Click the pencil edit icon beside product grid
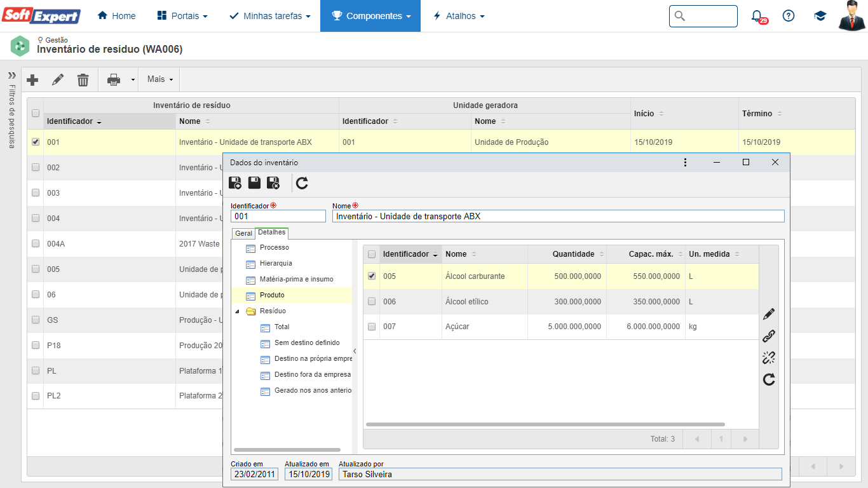 pyautogui.click(x=769, y=314)
